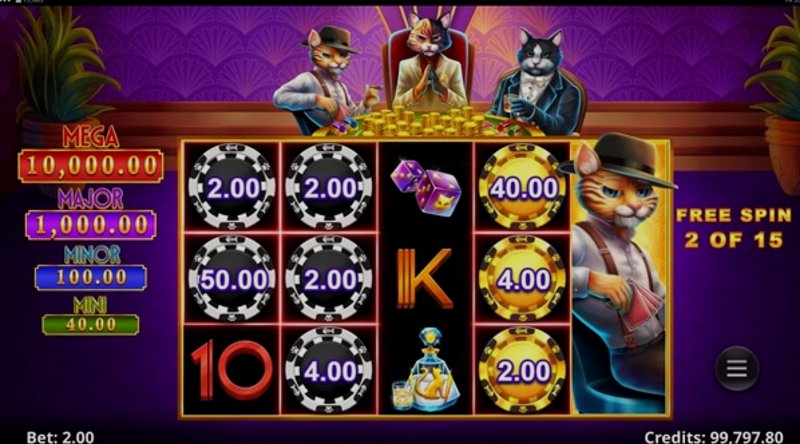This screenshot has width=800, height=444.
Task: Click the red 10 card symbol
Action: 232,370
